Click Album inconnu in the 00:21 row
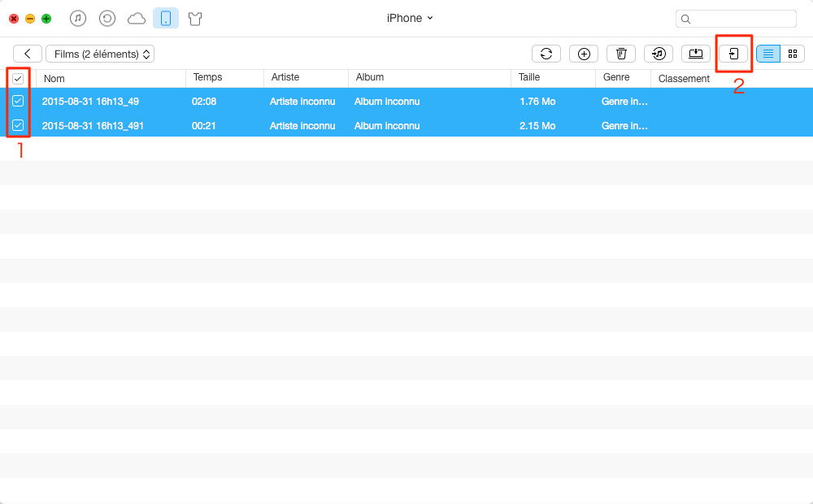The height and width of the screenshot is (504, 813). pyautogui.click(x=387, y=126)
